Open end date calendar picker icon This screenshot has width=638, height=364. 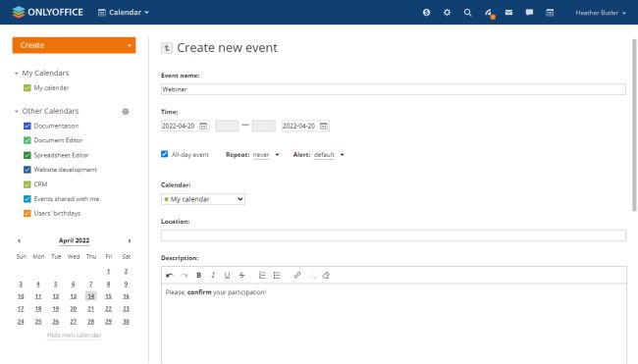pyautogui.click(x=324, y=127)
